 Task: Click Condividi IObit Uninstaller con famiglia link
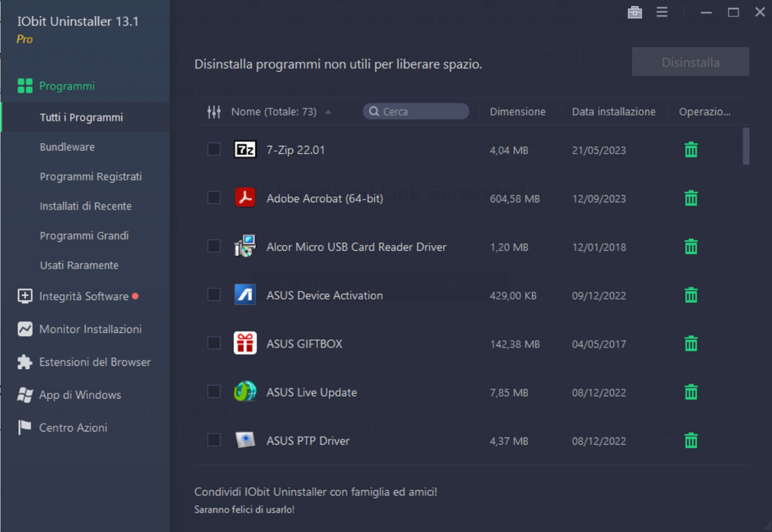[x=316, y=491]
